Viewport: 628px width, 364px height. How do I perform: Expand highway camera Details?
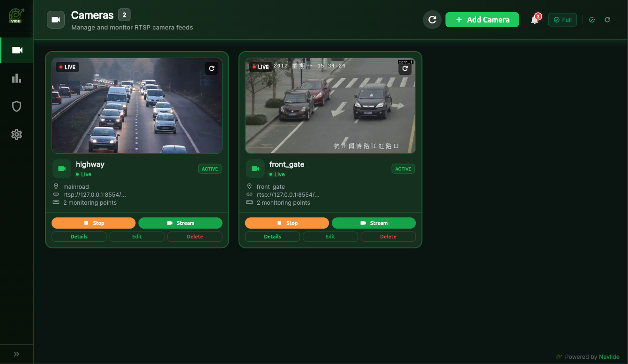point(79,237)
